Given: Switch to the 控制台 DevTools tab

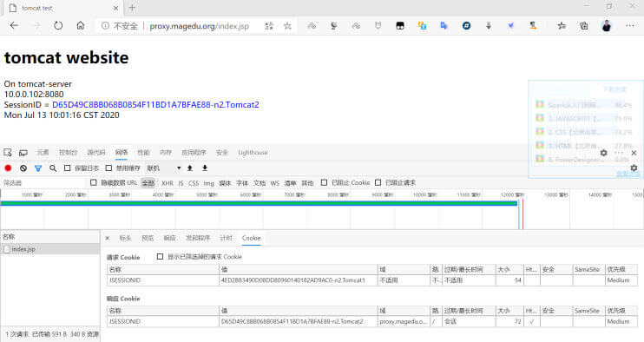Looking at the screenshot, I should [69, 152].
